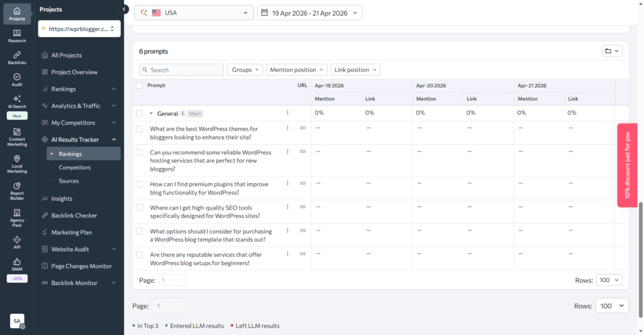Select checkbox for high-quality SEO tools prompt

point(140,207)
